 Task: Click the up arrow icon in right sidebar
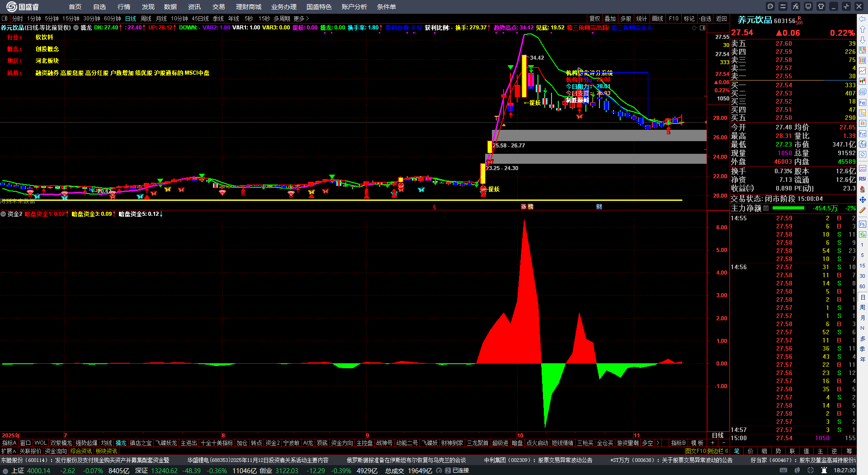pos(863,29)
